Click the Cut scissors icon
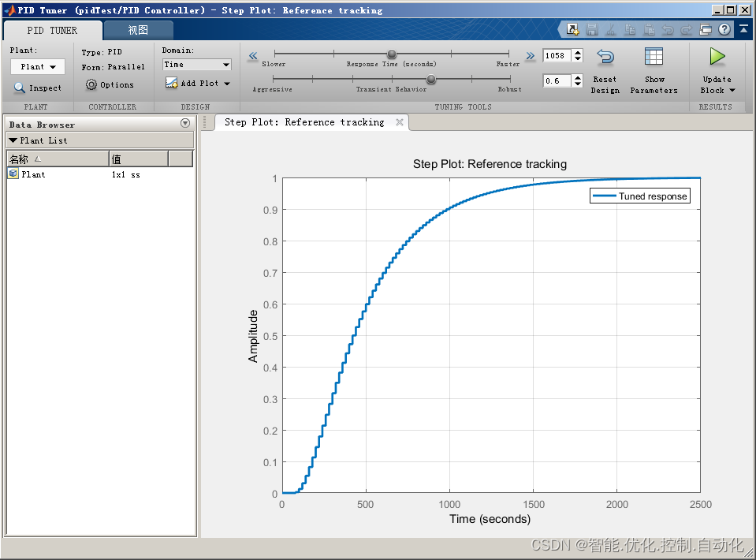The image size is (756, 560). coord(611,29)
